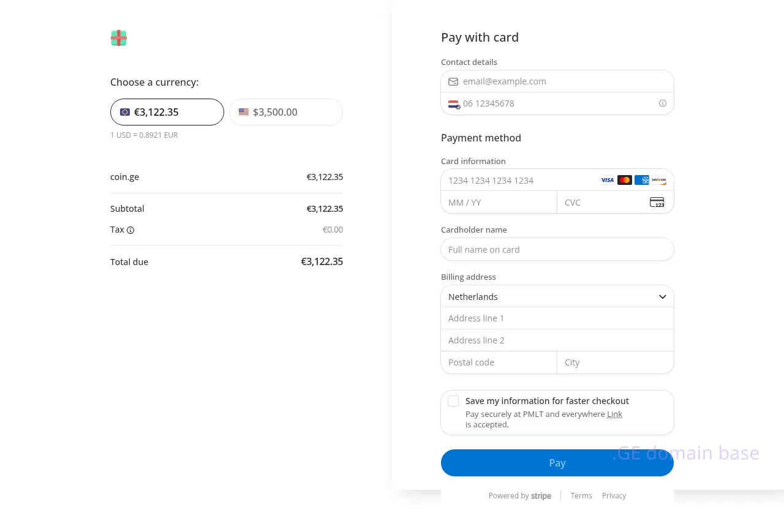
Task: Click the Postal code field
Action: 499,362
